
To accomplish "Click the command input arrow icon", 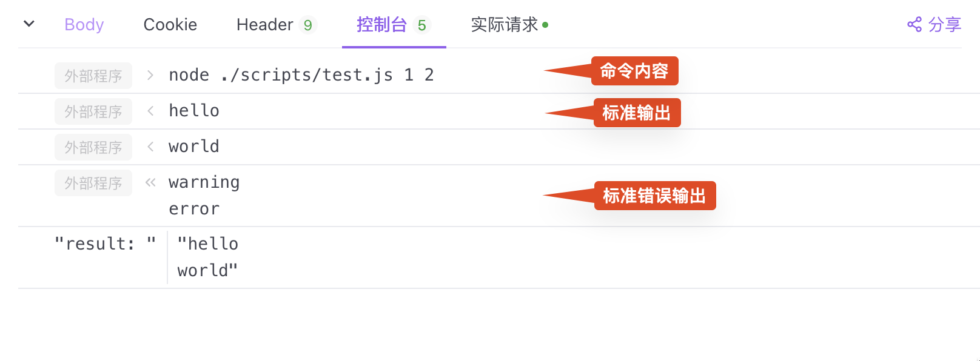I will coord(150,76).
